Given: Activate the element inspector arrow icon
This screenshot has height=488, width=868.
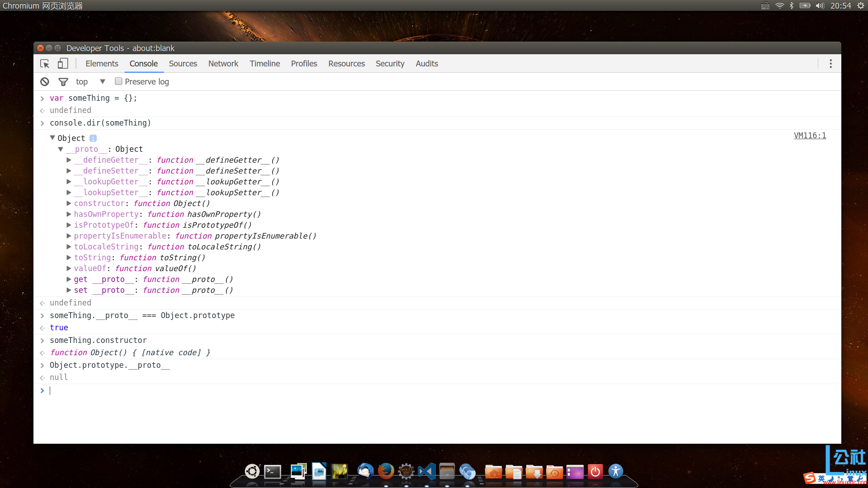Looking at the screenshot, I should pyautogui.click(x=45, y=64).
